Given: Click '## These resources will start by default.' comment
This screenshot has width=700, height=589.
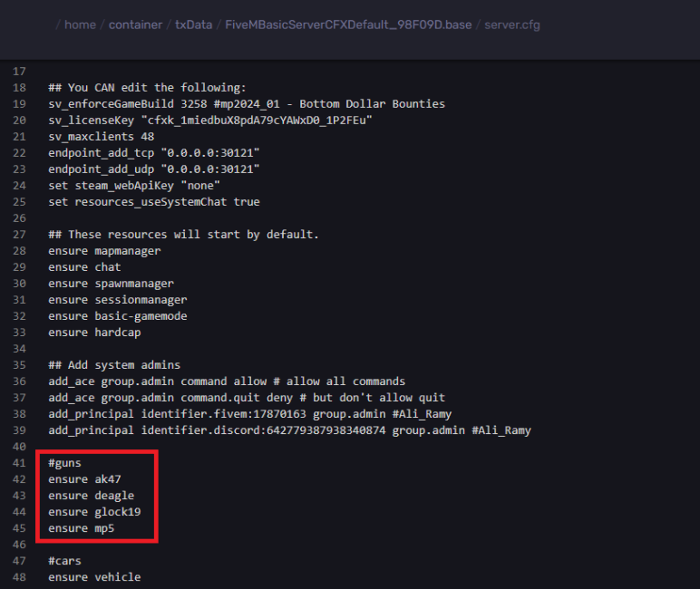Looking at the screenshot, I should pos(183,235).
